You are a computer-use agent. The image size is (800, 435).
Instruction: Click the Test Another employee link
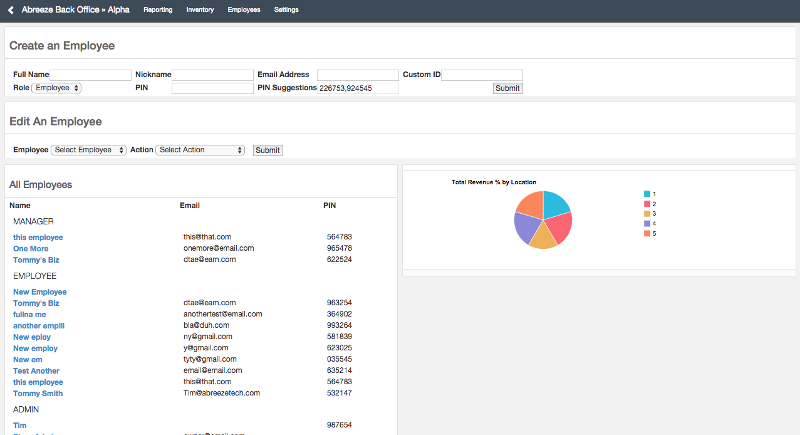coord(36,371)
